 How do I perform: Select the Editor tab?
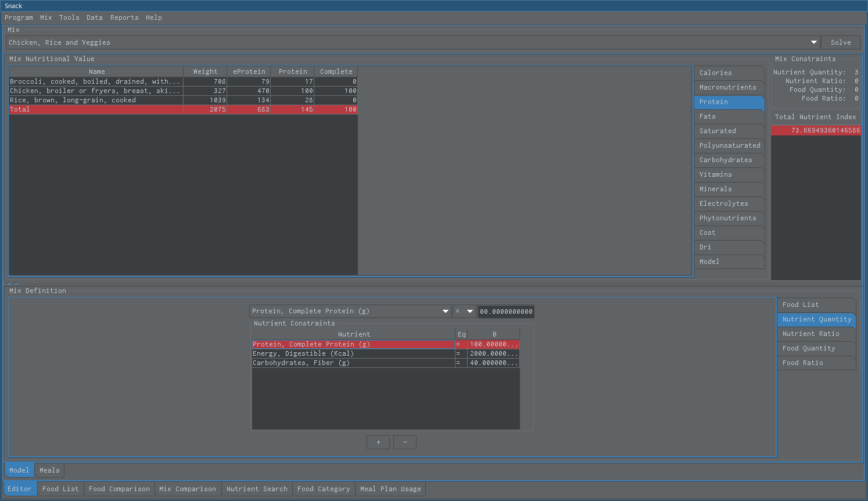[20, 489]
